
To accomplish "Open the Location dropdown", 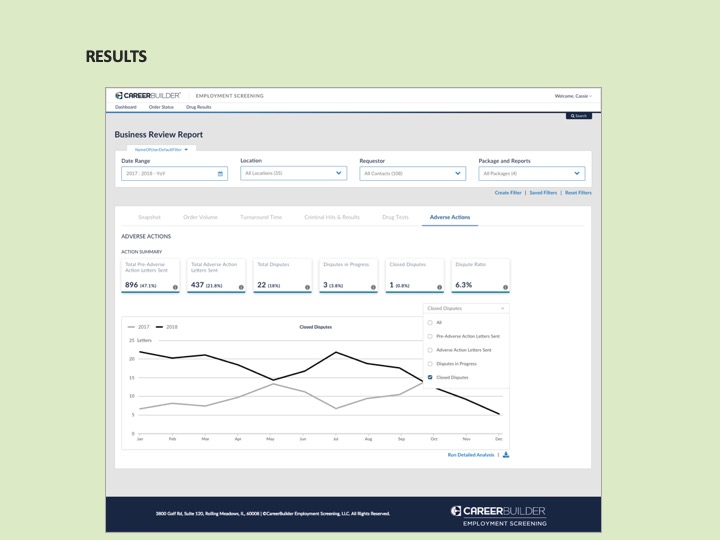I will pyautogui.click(x=293, y=173).
